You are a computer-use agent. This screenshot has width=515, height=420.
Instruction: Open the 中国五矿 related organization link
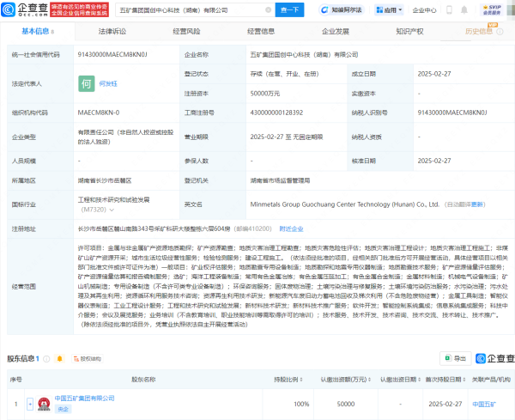pos(484,405)
